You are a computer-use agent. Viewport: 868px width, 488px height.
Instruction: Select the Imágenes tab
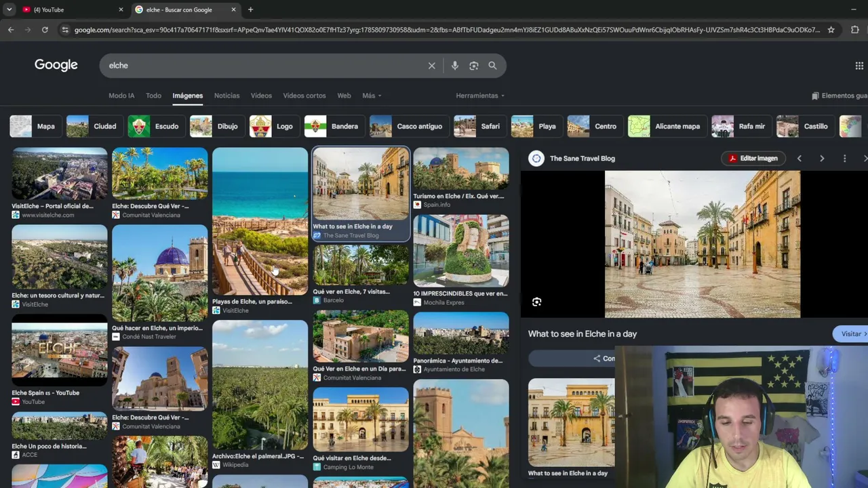point(187,96)
